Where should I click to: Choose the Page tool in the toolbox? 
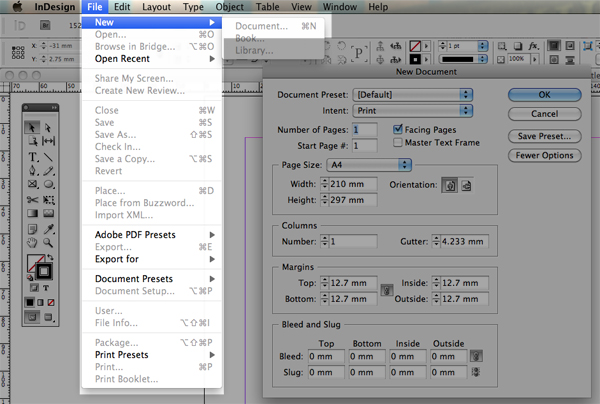(32, 141)
